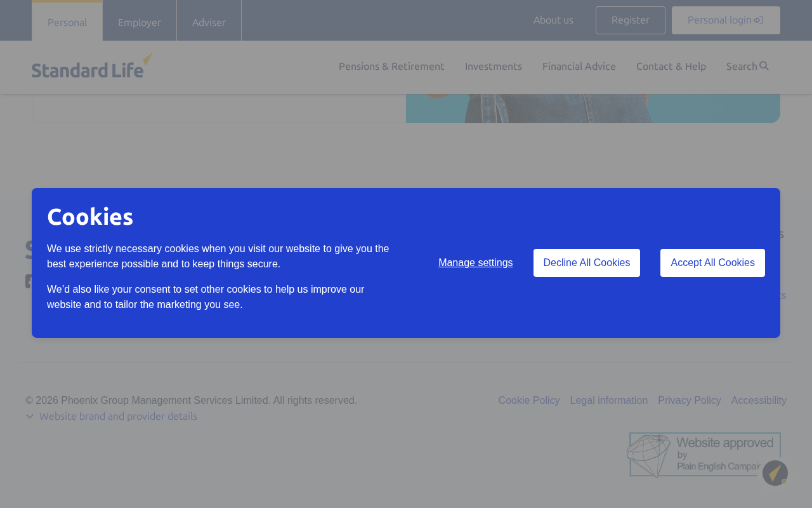
Task: Accept All Cookies
Action: [x=712, y=263]
